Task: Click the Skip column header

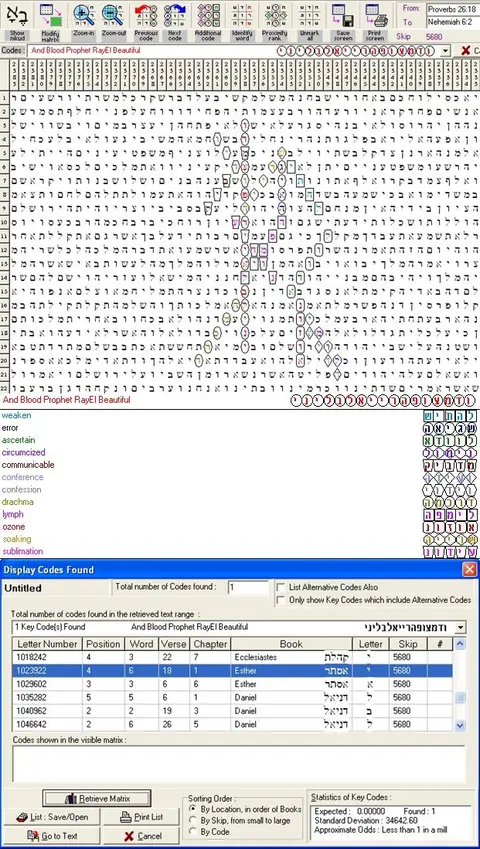Action: pos(408,644)
